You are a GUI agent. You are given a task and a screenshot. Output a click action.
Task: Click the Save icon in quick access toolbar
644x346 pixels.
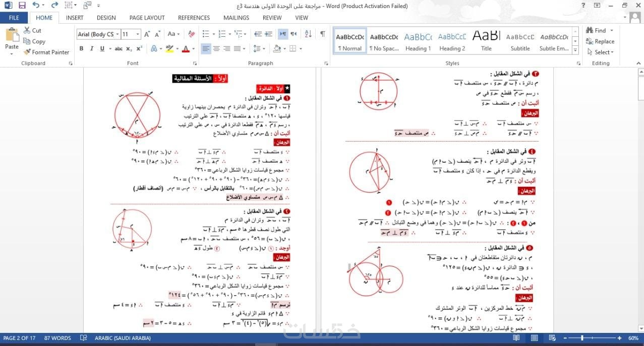click(x=22, y=6)
